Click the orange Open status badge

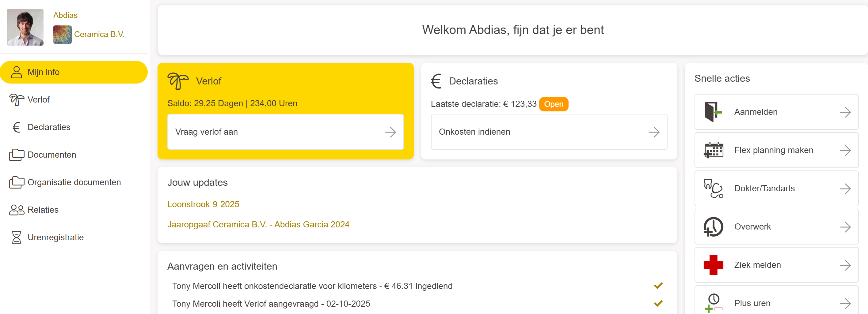coord(553,104)
